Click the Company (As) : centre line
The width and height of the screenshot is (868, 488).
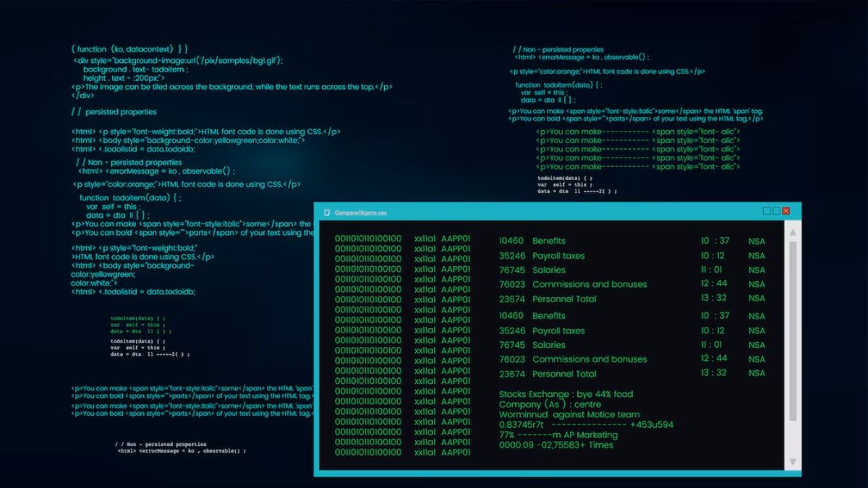(x=550, y=405)
